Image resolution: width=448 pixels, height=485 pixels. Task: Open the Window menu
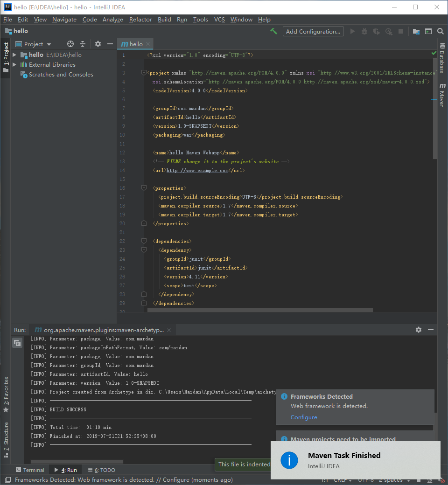[241, 20]
